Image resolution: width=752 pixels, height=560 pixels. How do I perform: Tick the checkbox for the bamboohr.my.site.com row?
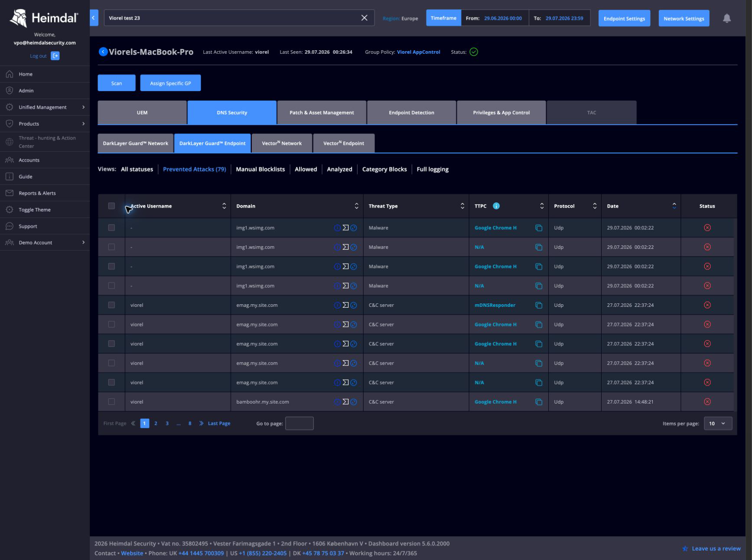click(111, 402)
